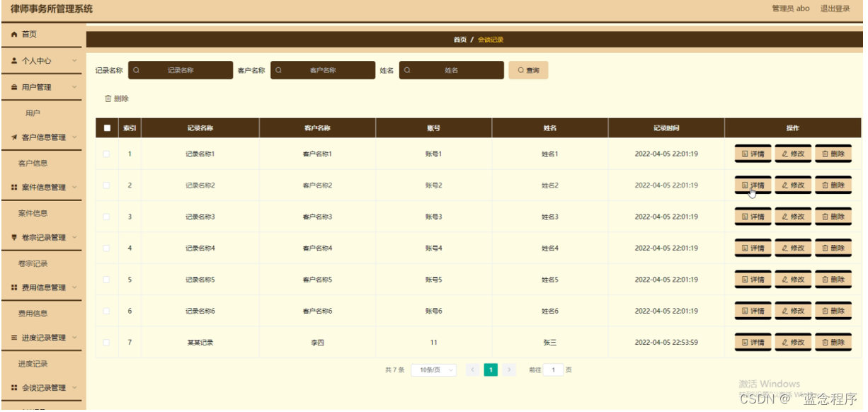Collapse the 用户管理 sidebar menu
Image resolution: width=868 pixels, height=412 pixels.
tap(42, 87)
